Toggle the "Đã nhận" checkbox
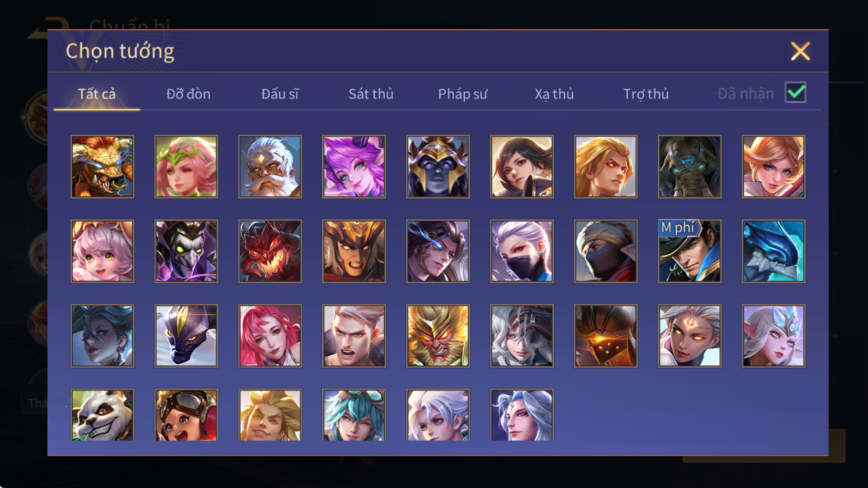Viewport: 868px width, 488px height. click(x=796, y=93)
